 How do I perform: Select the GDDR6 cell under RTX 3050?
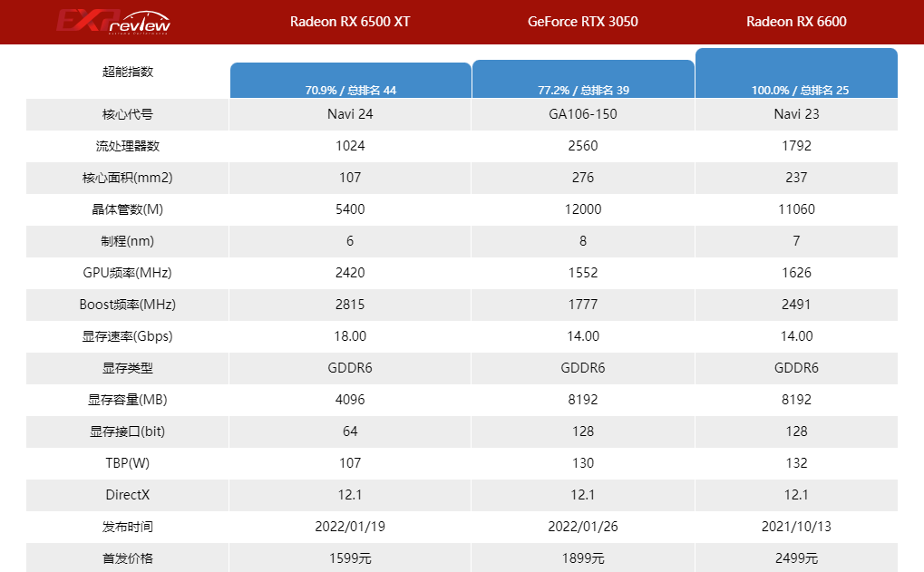click(583, 369)
